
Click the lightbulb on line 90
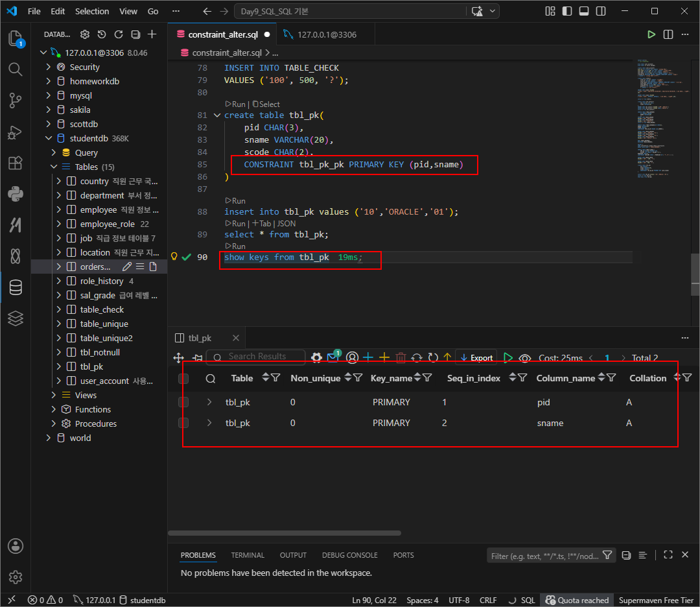(174, 256)
